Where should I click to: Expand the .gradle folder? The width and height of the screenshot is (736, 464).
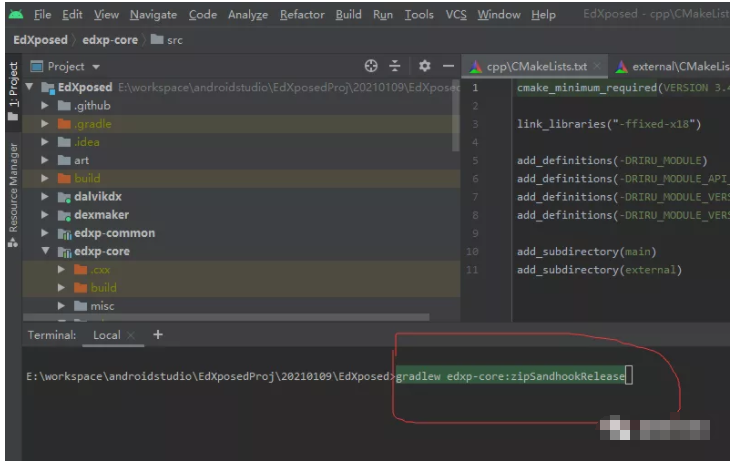45,124
